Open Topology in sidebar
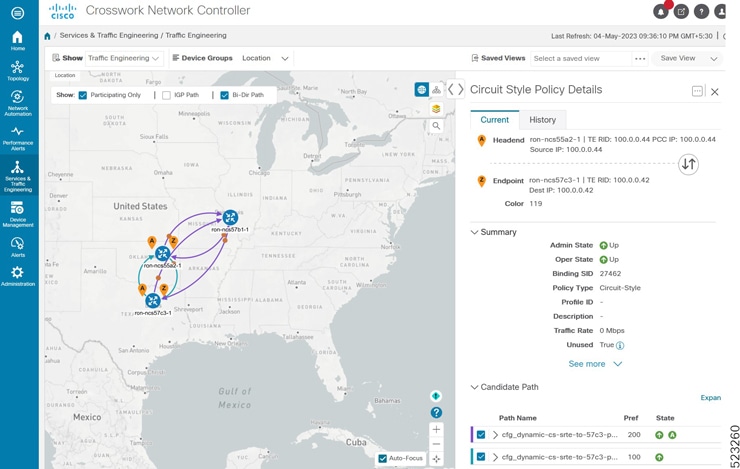The height and width of the screenshot is (469, 740). click(17, 71)
